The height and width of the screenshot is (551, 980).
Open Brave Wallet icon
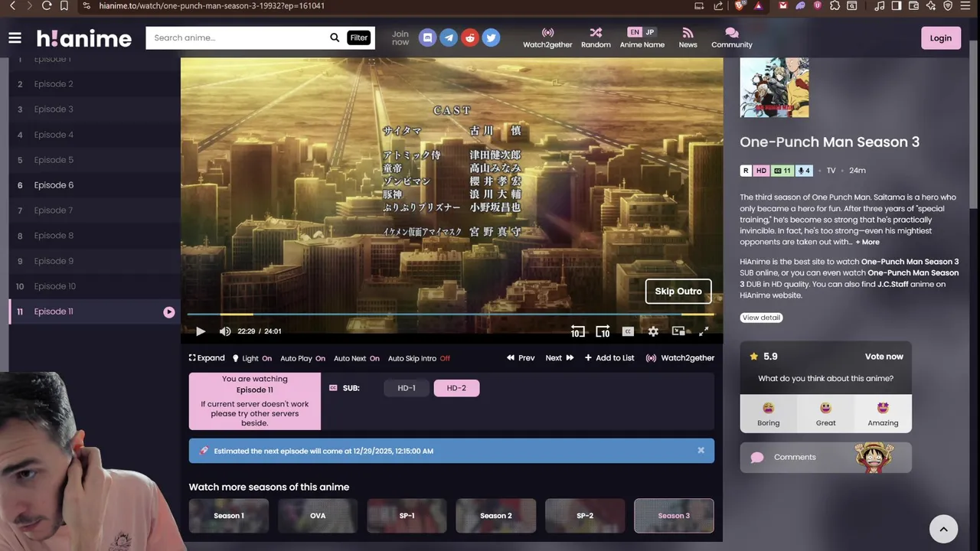(913, 5)
